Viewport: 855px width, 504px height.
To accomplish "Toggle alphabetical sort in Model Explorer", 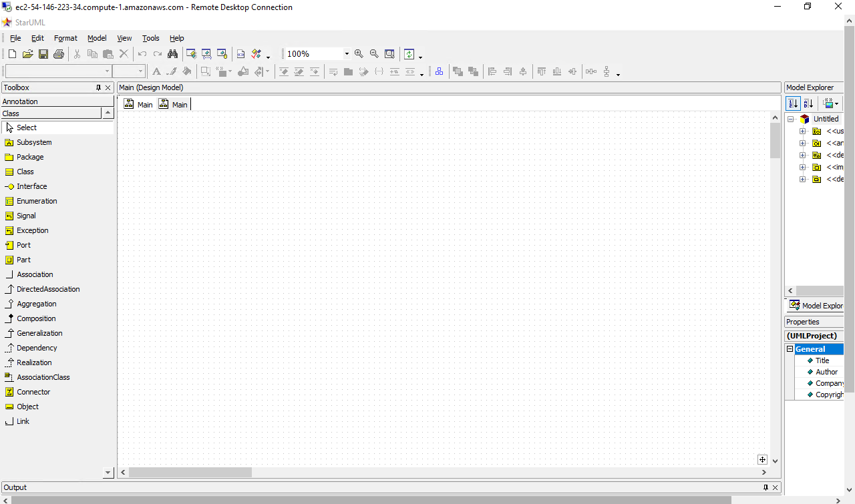I will pos(808,103).
